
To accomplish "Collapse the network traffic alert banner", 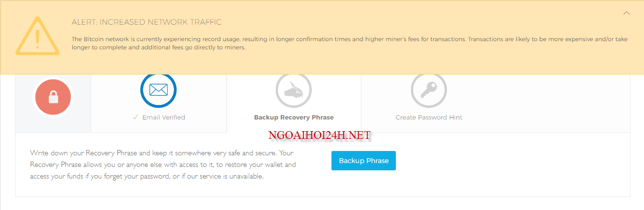I will point(627,13).
